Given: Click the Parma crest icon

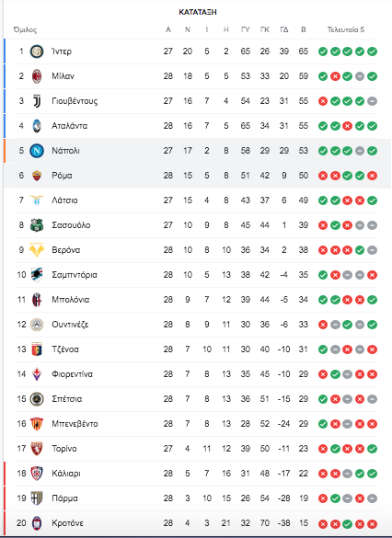Looking at the screenshot, I should coord(37,498).
